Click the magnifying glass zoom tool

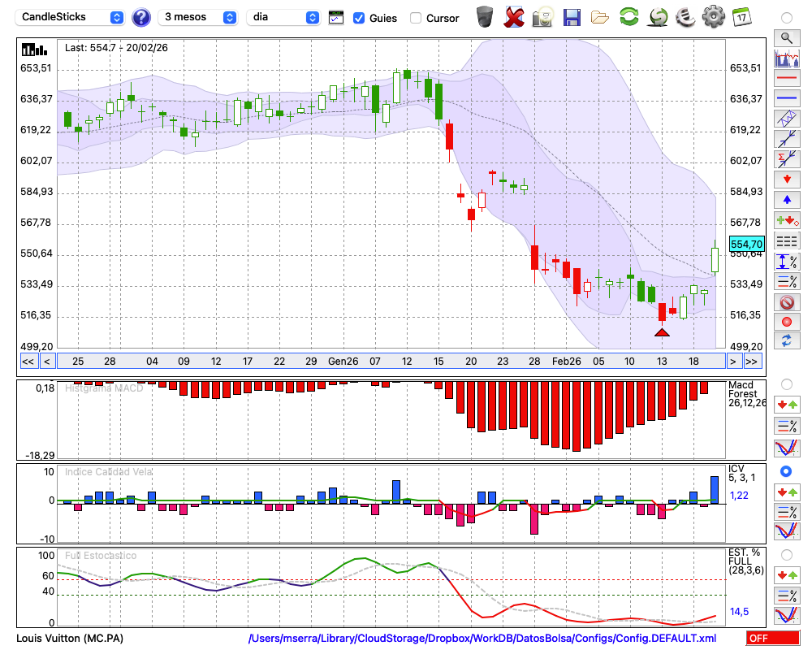(786, 37)
